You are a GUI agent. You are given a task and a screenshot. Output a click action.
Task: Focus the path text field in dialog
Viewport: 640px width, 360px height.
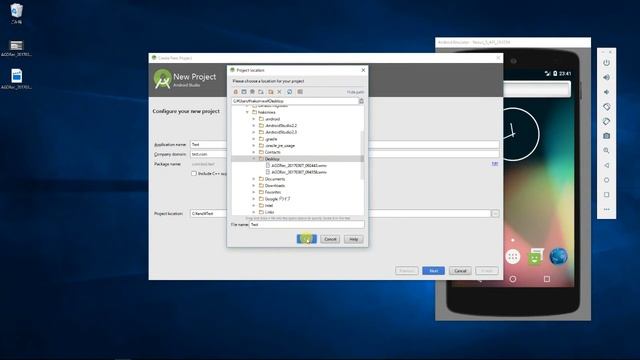(295, 101)
